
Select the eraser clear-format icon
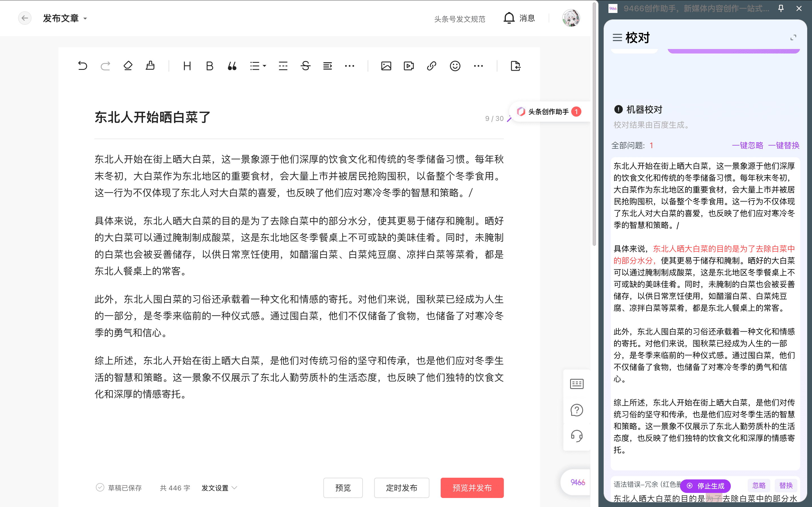[128, 66]
